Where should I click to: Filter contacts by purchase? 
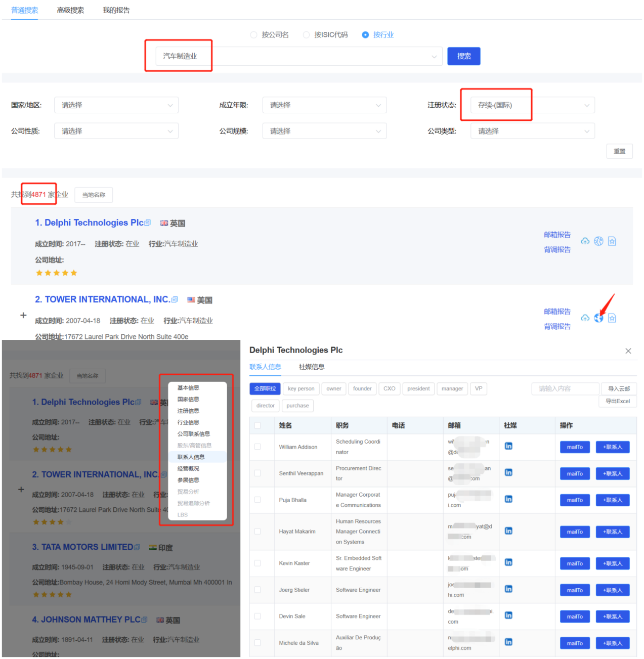pyautogui.click(x=297, y=406)
